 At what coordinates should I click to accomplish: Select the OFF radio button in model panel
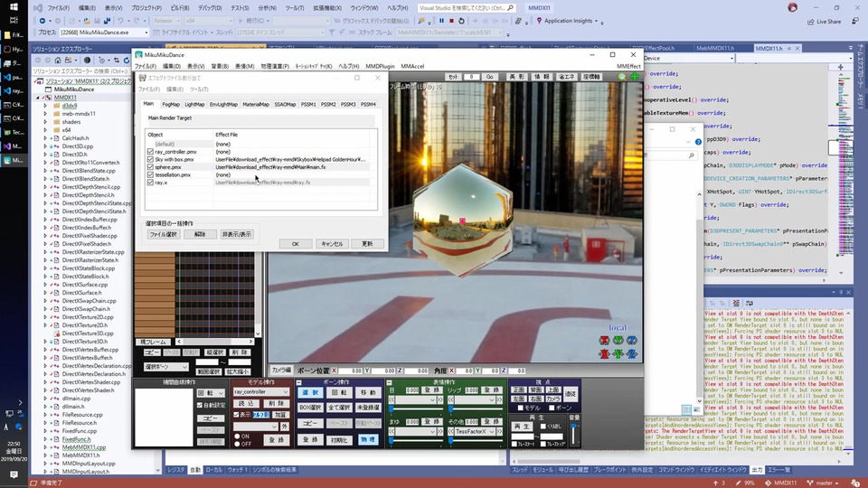[238, 444]
